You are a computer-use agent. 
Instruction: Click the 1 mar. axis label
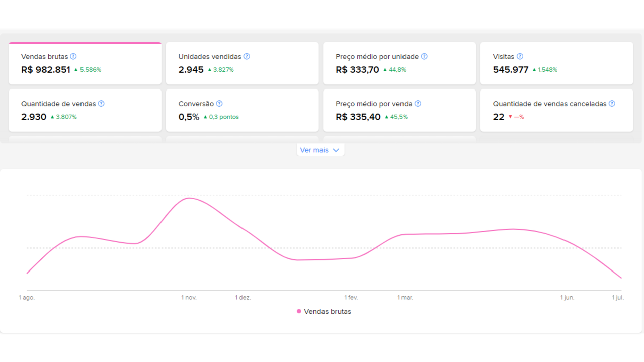405,298
